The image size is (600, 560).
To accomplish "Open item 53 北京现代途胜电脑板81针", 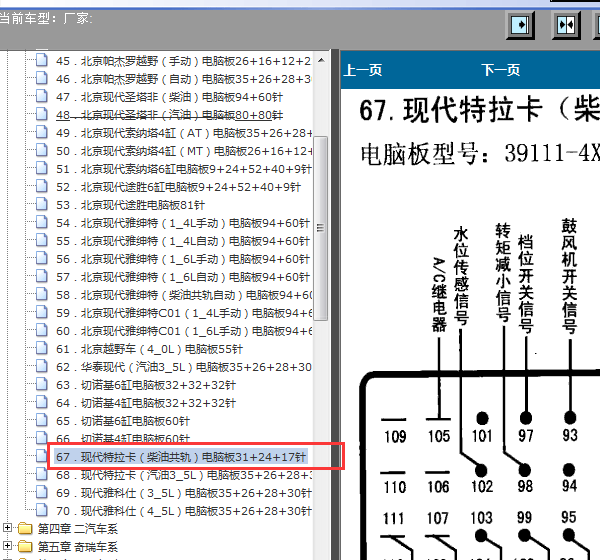I will (x=130, y=205).
